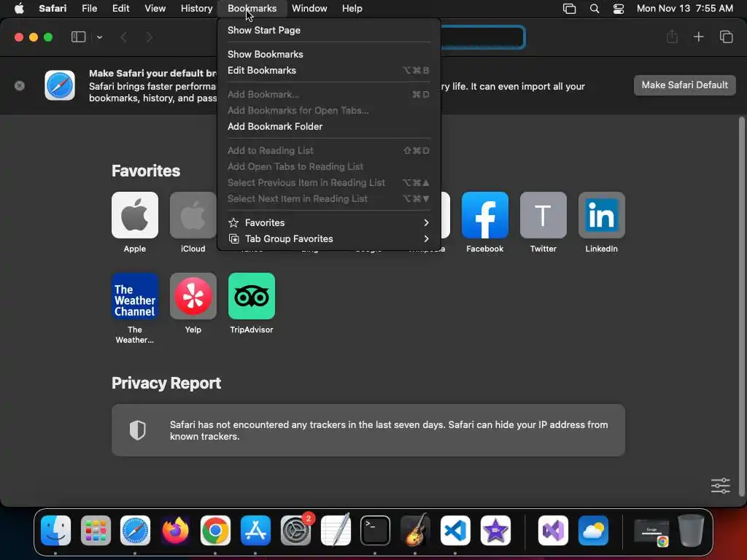Click Make Safari Default button
This screenshot has width=747, height=560.
pyautogui.click(x=684, y=85)
